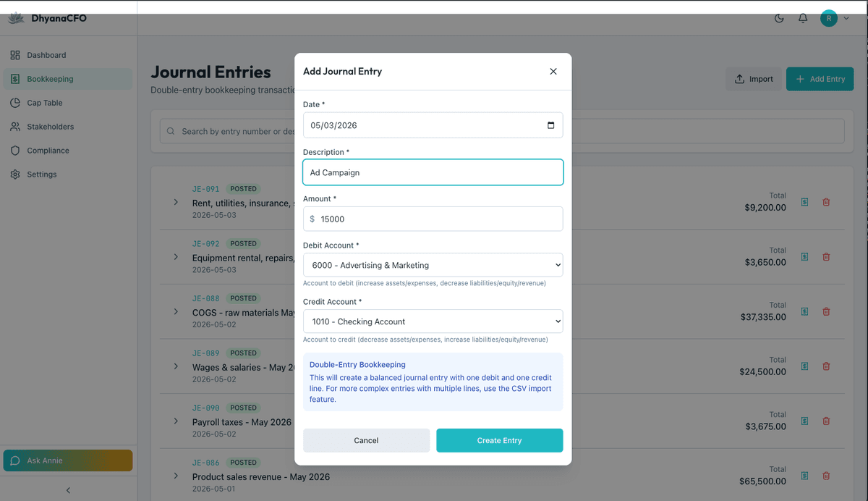Cancel the journal entry dialog
Screen dimensions: 868x501
[366, 440]
